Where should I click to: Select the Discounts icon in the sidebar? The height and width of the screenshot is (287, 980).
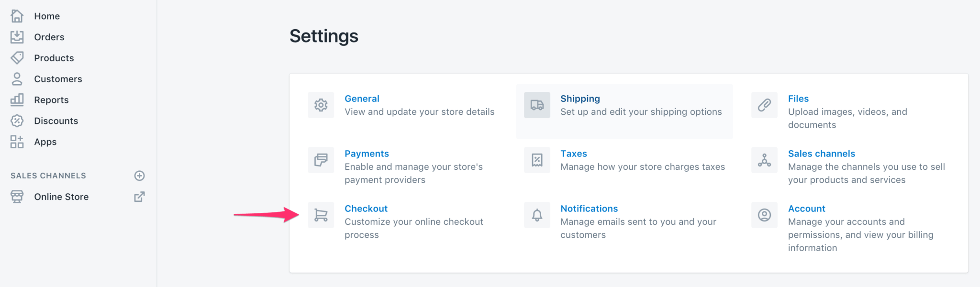(18, 121)
